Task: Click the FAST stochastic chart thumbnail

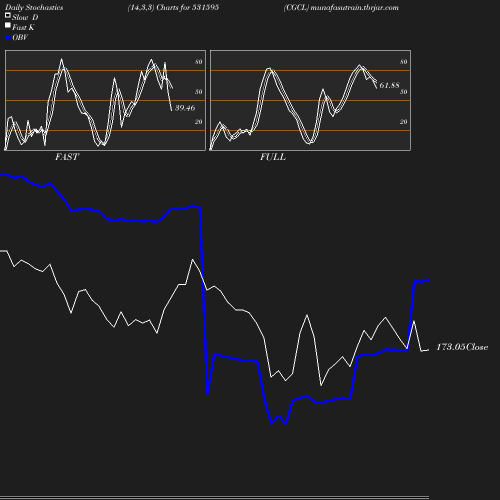Action: [x=105, y=100]
